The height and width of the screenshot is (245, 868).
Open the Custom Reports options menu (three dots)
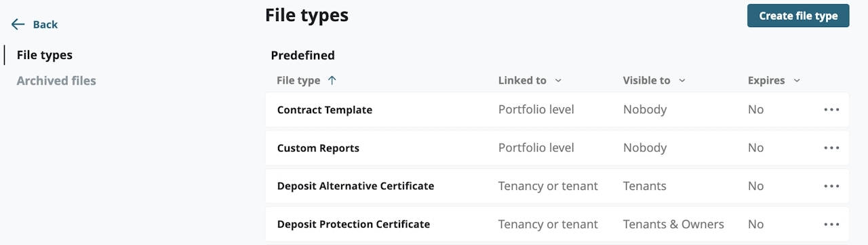pyautogui.click(x=831, y=148)
